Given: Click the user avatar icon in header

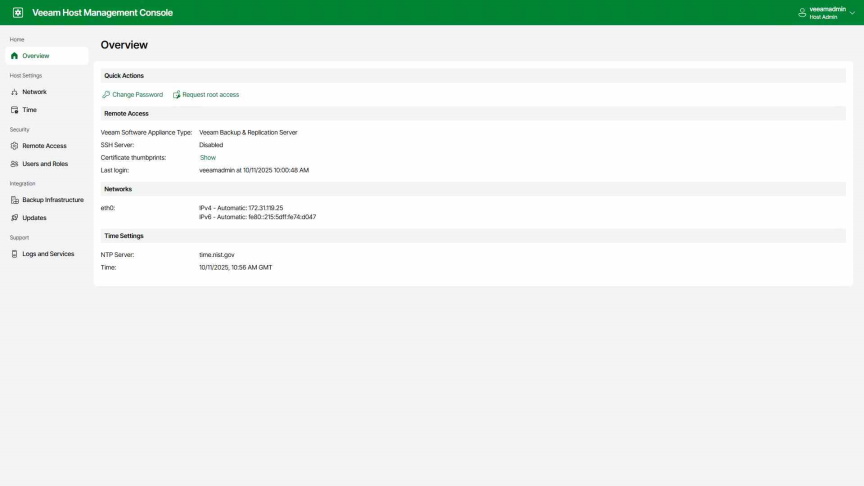Looking at the screenshot, I should coord(802,13).
